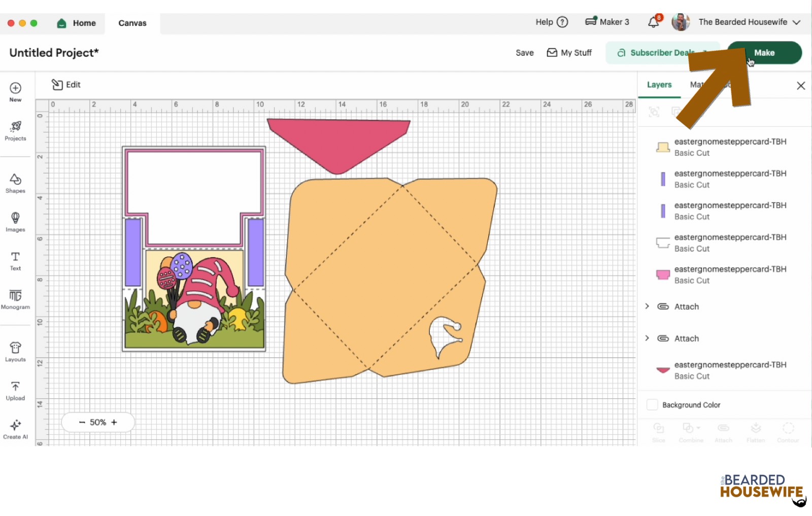
Task: Select the Text tool
Action: (15, 261)
